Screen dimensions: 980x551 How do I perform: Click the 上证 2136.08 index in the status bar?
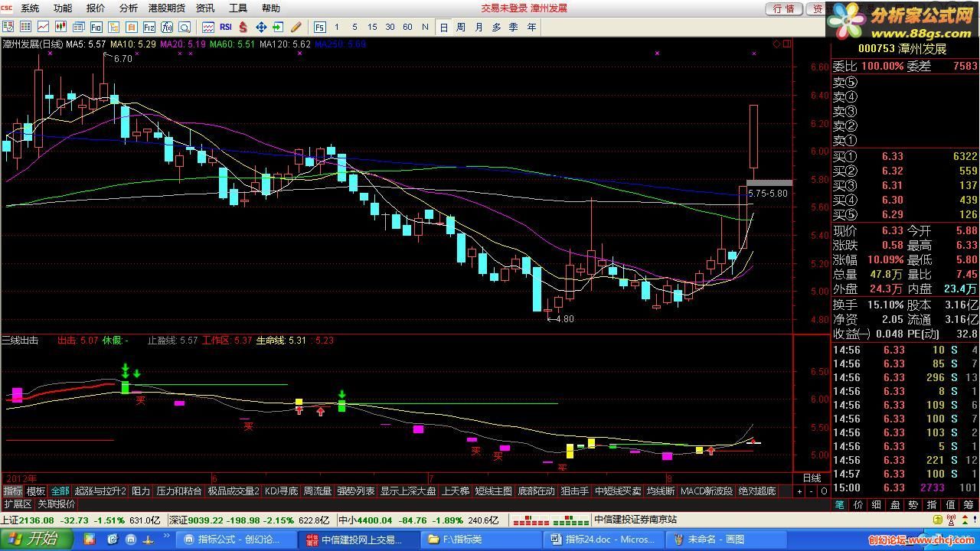click(28, 520)
